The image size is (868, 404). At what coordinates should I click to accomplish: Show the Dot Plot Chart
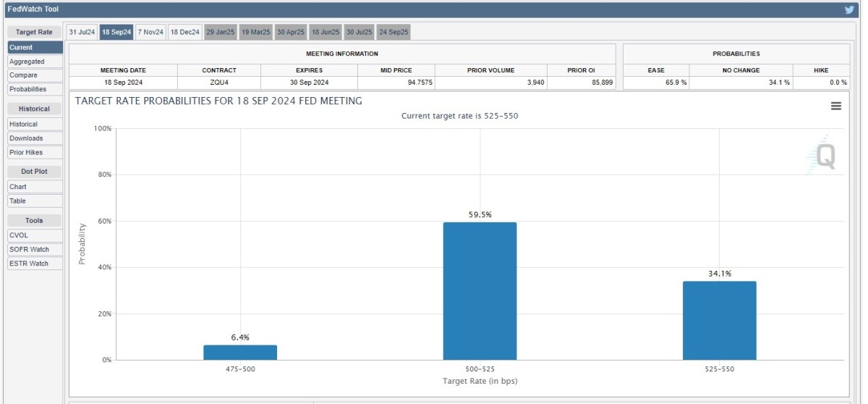pyautogui.click(x=35, y=187)
